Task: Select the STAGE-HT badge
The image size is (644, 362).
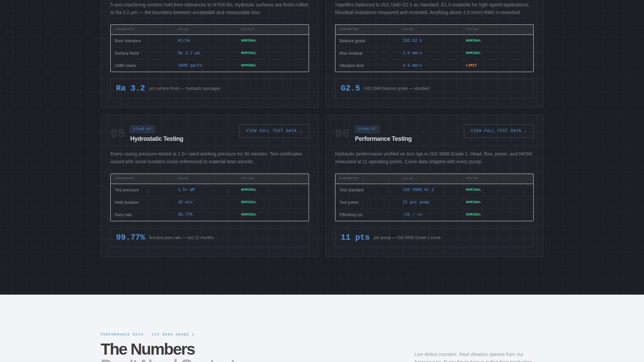Action: pyautogui.click(x=142, y=129)
